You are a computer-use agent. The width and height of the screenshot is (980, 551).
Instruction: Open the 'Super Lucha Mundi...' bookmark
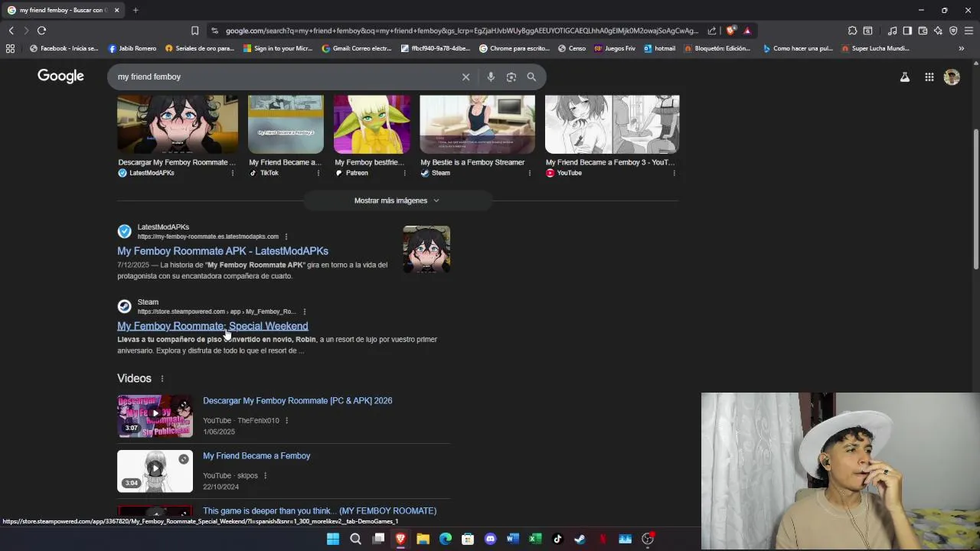pyautogui.click(x=875, y=48)
